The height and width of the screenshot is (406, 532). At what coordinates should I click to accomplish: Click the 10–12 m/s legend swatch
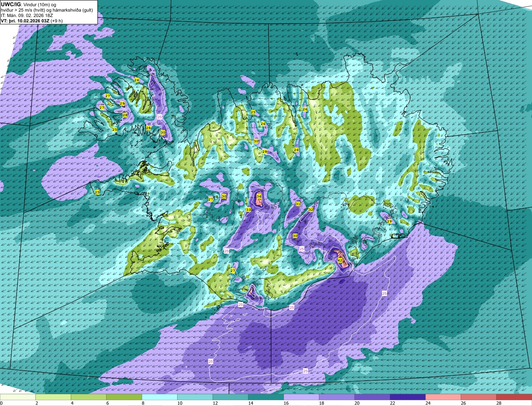195,397
